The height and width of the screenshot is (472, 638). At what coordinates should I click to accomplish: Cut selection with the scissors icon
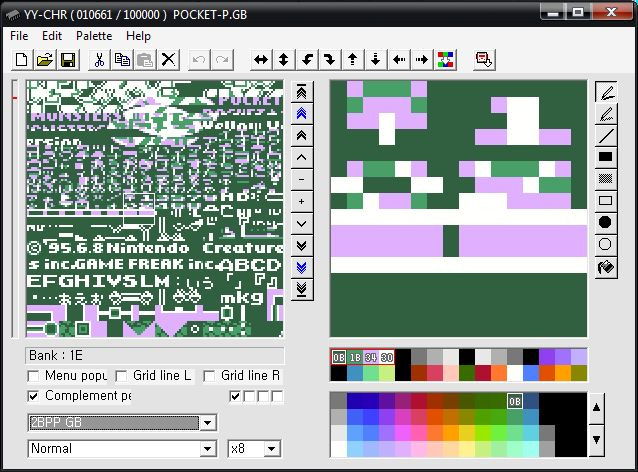tap(99, 60)
